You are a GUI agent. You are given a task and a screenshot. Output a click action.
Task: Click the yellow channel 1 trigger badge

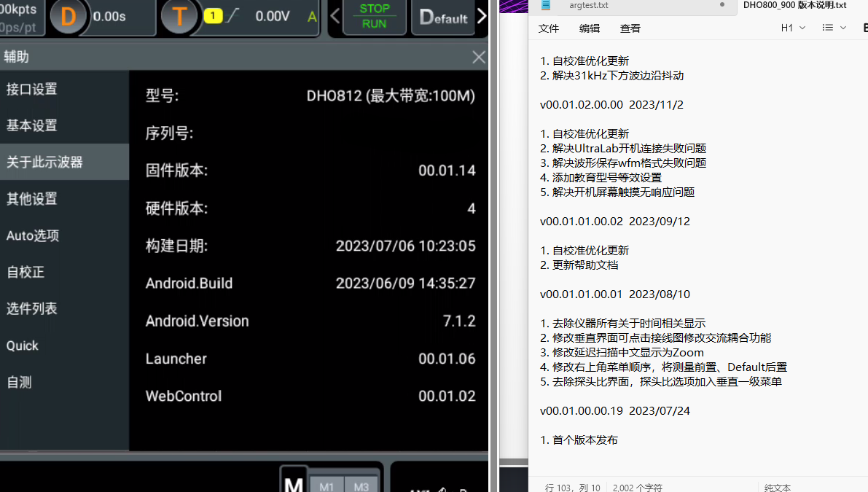[x=213, y=17]
